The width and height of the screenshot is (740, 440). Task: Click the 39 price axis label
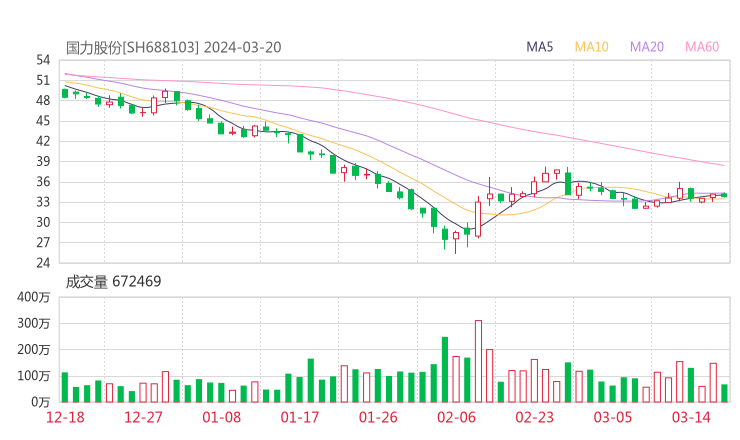(x=43, y=161)
